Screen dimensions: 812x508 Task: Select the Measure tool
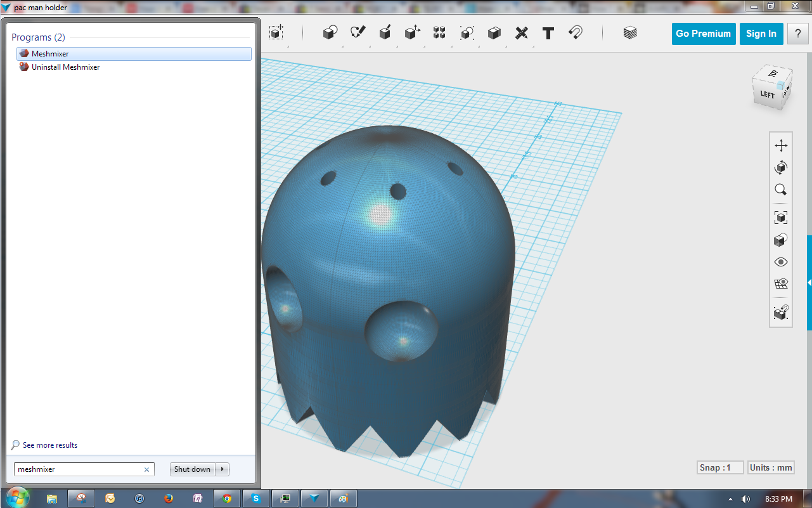[x=522, y=33]
